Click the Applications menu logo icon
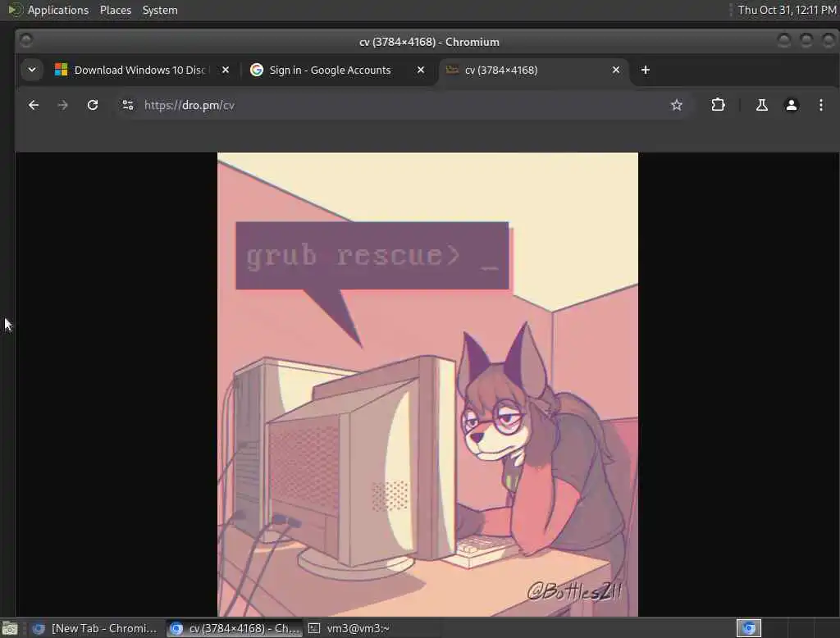The height and width of the screenshot is (638, 840). point(15,10)
